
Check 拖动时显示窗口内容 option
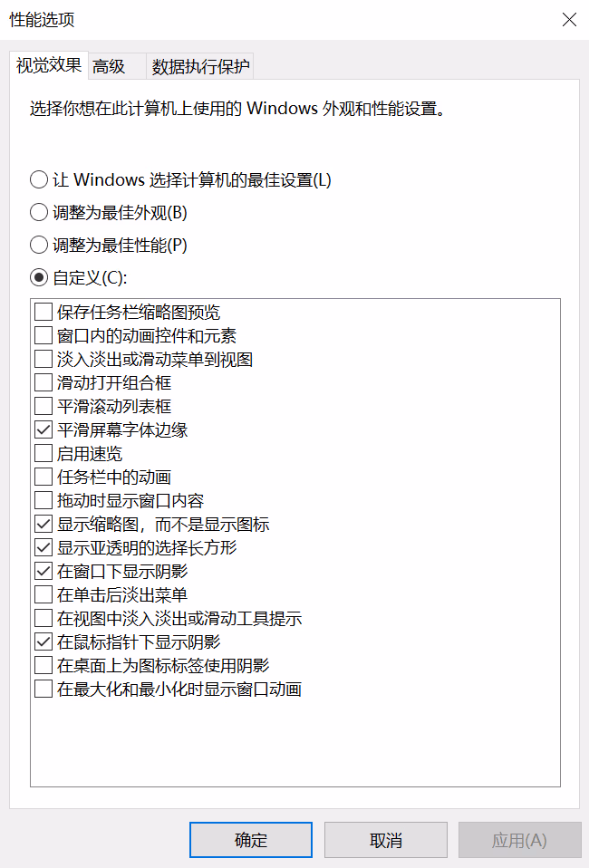(x=43, y=500)
